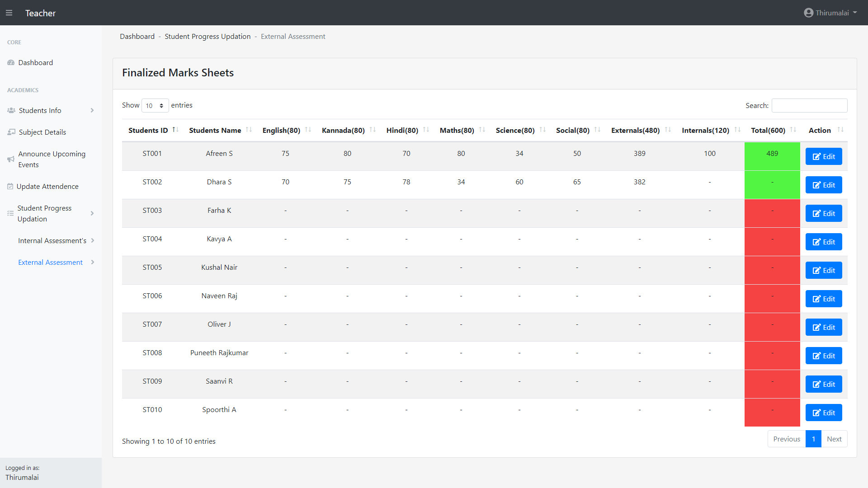Click Next pagination button
The width and height of the screenshot is (868, 488).
[x=834, y=439]
